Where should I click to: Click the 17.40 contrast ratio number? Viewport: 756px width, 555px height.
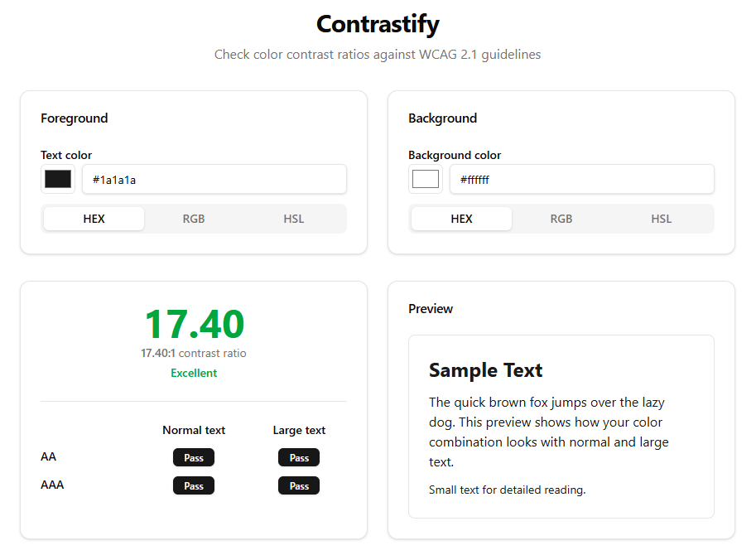(195, 324)
